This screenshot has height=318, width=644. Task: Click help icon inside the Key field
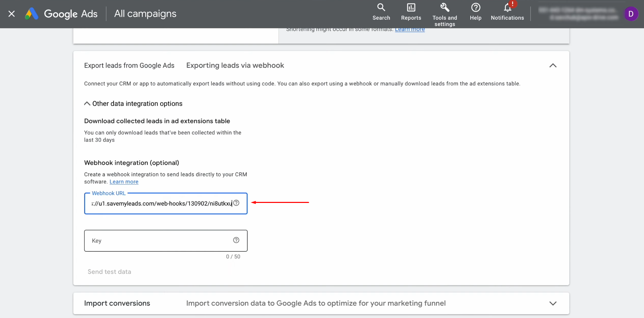pos(236,240)
